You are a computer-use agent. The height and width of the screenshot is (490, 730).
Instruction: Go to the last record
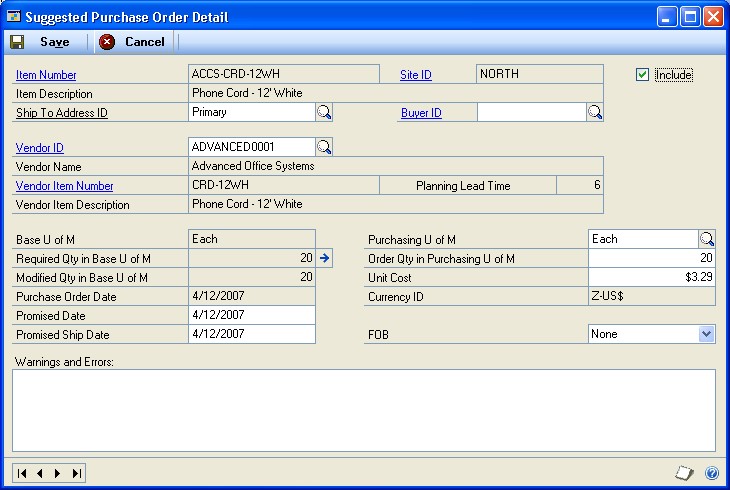76,474
